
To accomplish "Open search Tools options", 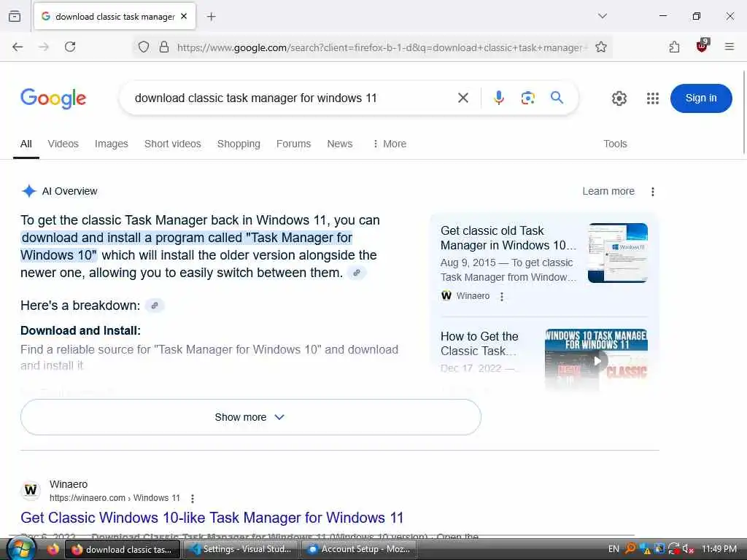I will (x=615, y=144).
